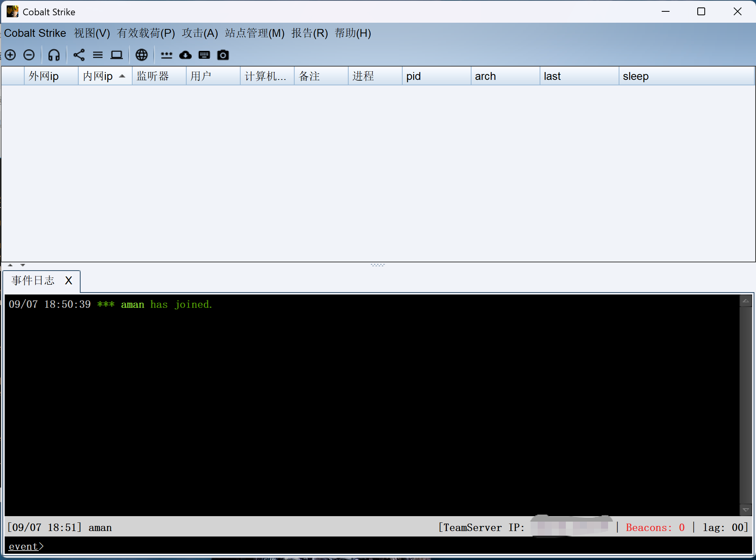The width and height of the screenshot is (756, 560).
Task: Click the 'Beacons: 0' status text
Action: [655, 527]
